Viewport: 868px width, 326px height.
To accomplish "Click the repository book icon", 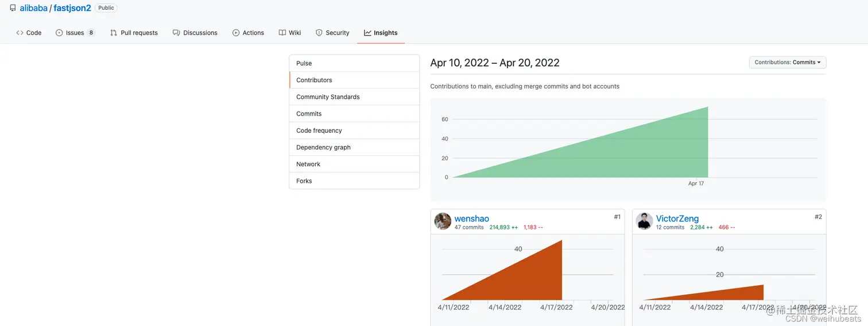I will [13, 9].
